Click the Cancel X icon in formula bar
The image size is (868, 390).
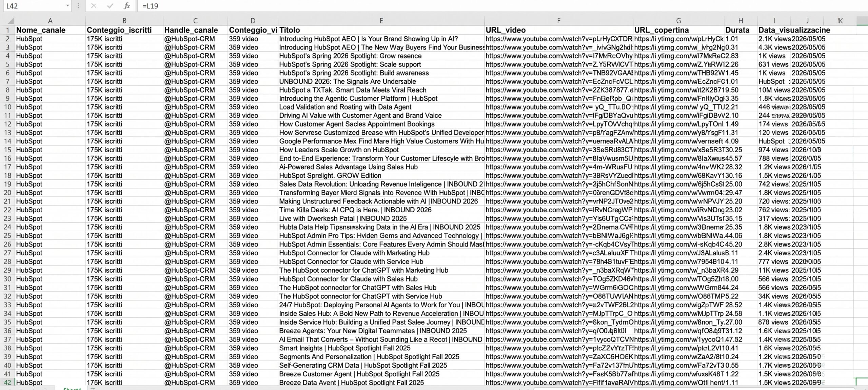(x=94, y=6)
